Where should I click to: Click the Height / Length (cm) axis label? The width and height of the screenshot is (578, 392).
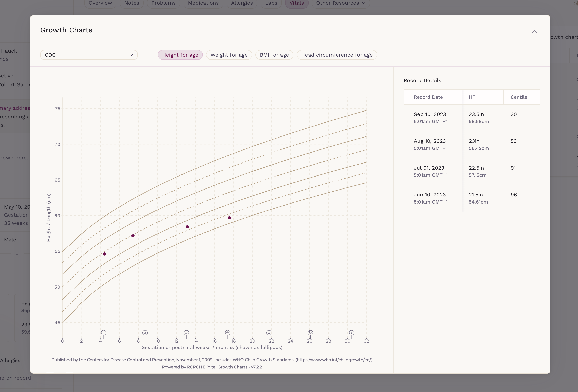(x=48, y=218)
